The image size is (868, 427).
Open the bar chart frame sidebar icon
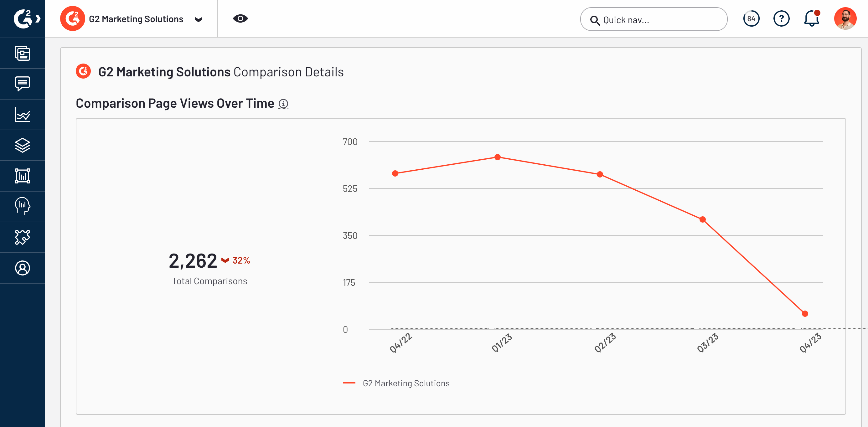[23, 176]
